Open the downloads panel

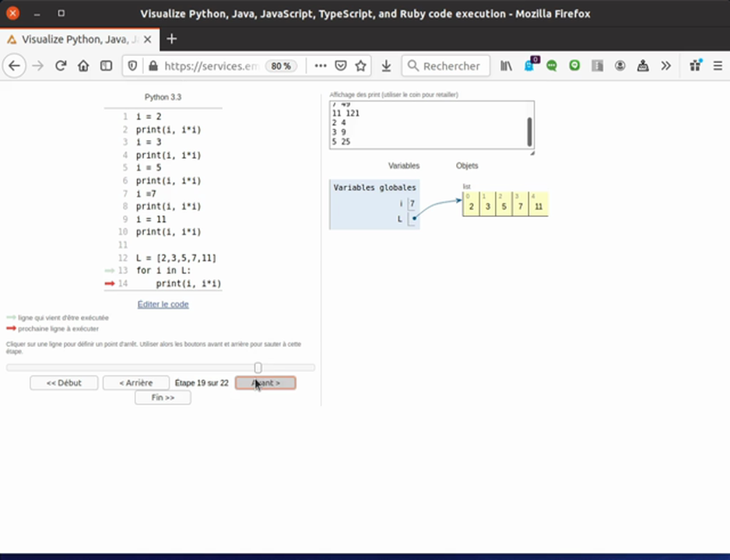point(386,66)
